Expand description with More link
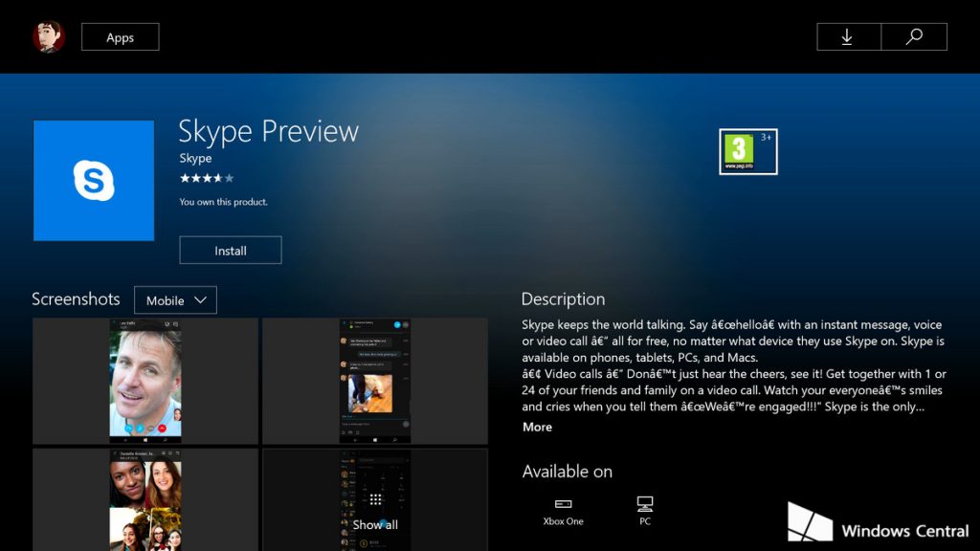 [538, 428]
